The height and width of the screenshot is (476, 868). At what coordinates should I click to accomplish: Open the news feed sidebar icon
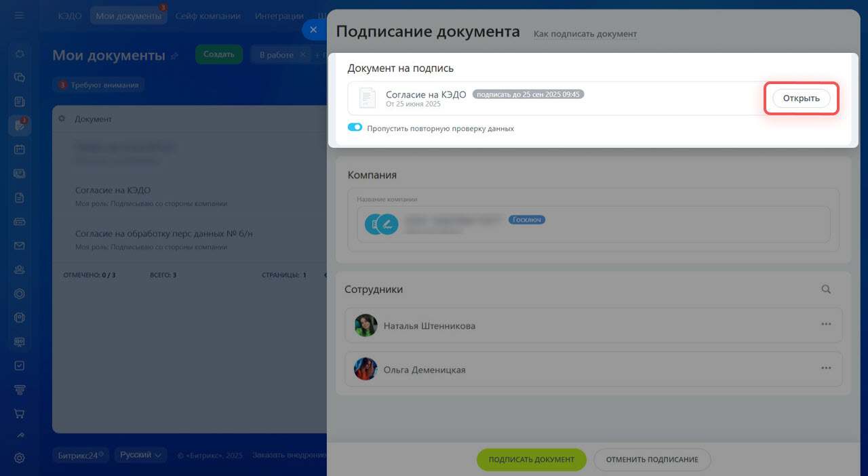click(x=20, y=102)
